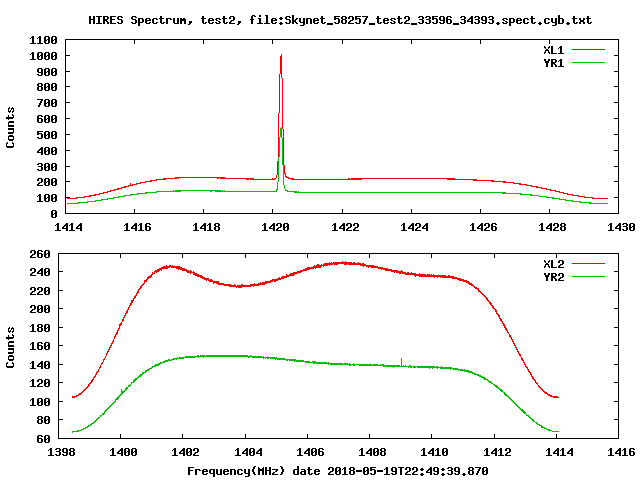Click the 500 y-axis tick label
The width and height of the screenshot is (640, 480).
47,135
